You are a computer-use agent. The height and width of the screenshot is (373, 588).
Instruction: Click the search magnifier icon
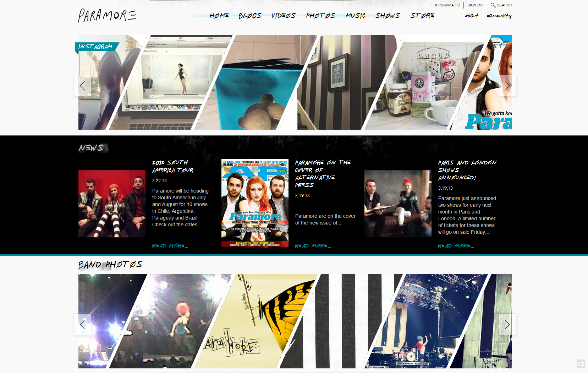tap(493, 5)
